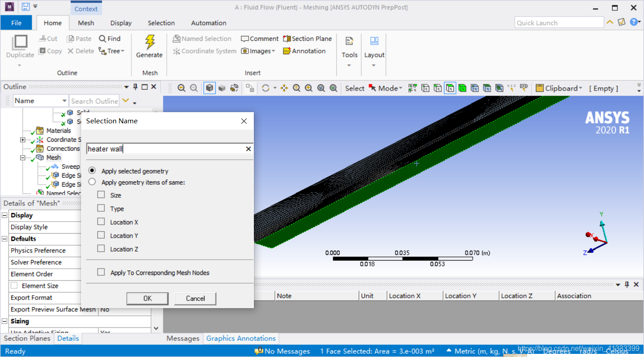This screenshot has width=644, height=357.
Task: Close the Selection Name dialog
Action: 244,121
